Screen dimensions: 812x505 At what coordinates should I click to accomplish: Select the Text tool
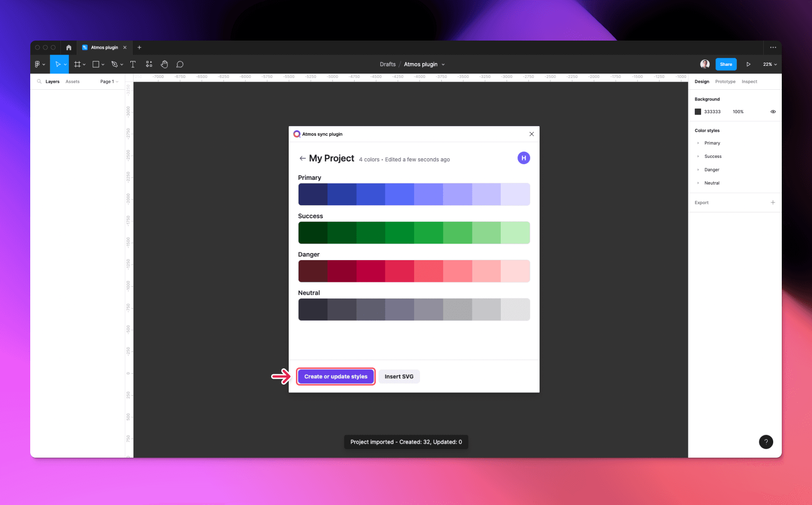click(x=133, y=64)
